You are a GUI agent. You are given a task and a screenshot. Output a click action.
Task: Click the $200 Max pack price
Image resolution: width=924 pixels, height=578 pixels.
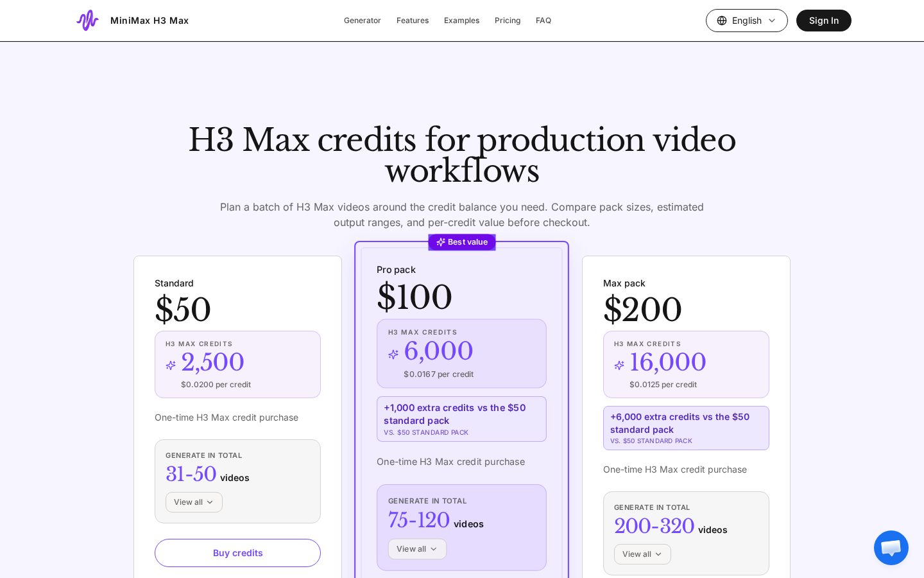tap(642, 310)
